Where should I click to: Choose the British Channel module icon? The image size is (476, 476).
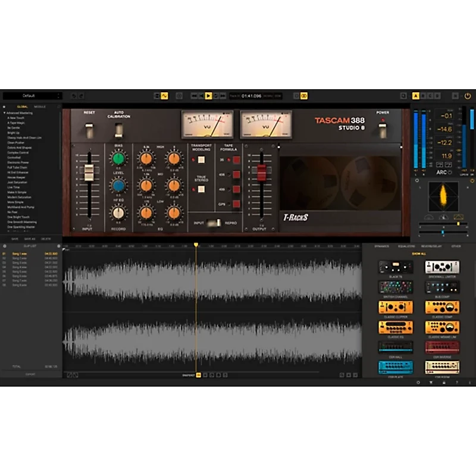coord(395,287)
